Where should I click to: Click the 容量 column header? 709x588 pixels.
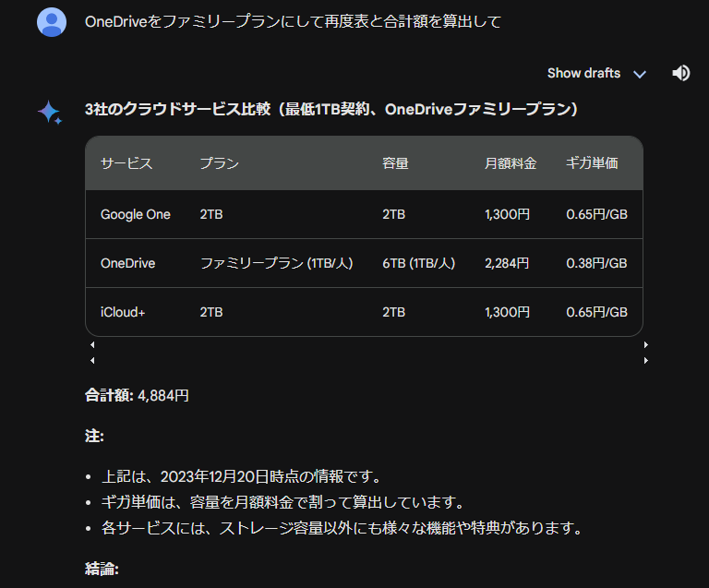(396, 163)
